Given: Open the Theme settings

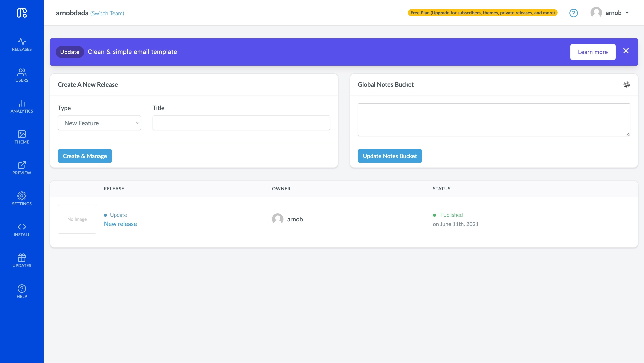Looking at the screenshot, I should pos(22,137).
